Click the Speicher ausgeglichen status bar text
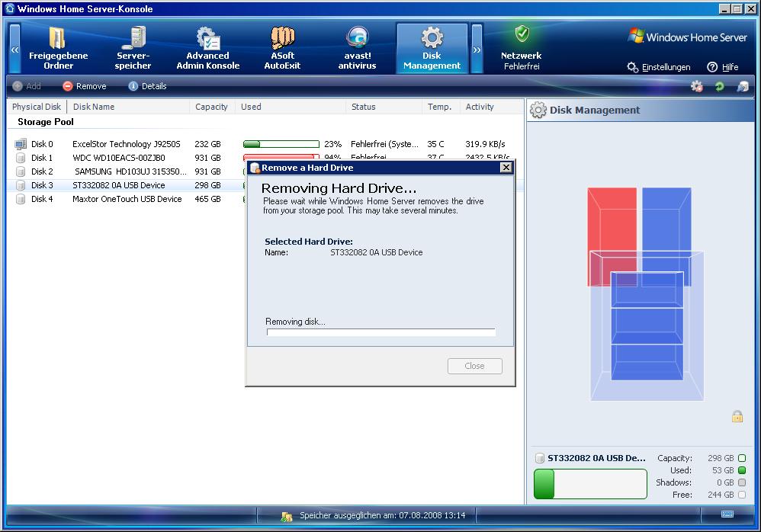 [x=383, y=515]
